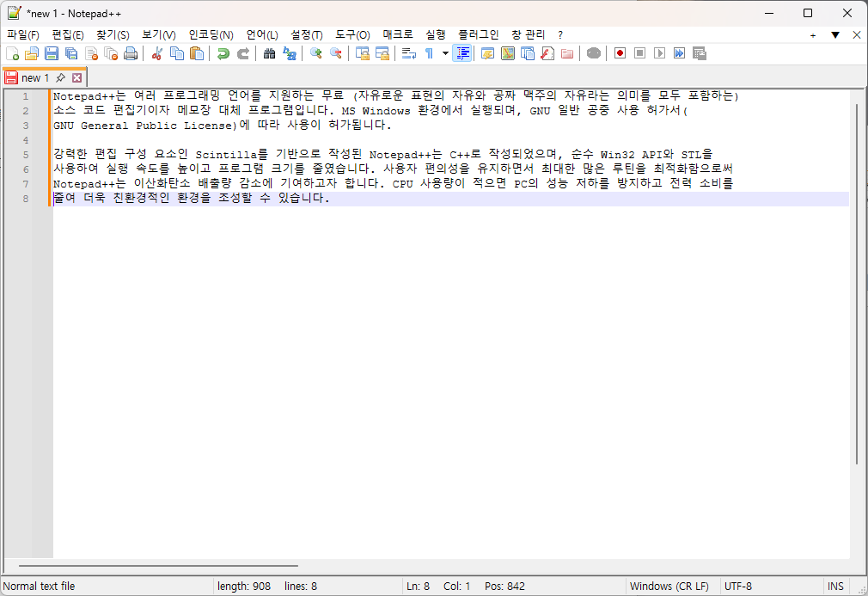Click the Copy icon in the toolbar
Image resolution: width=868 pixels, height=596 pixels.
[x=177, y=53]
